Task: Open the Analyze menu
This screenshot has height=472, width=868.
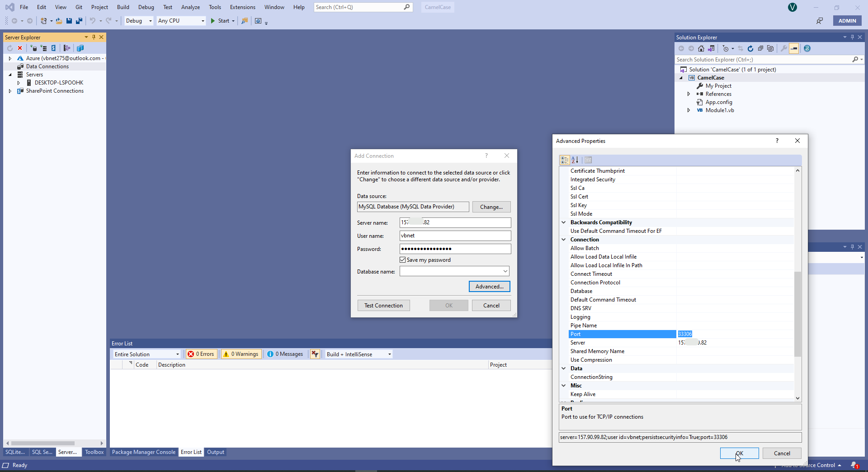Action: pyautogui.click(x=190, y=7)
